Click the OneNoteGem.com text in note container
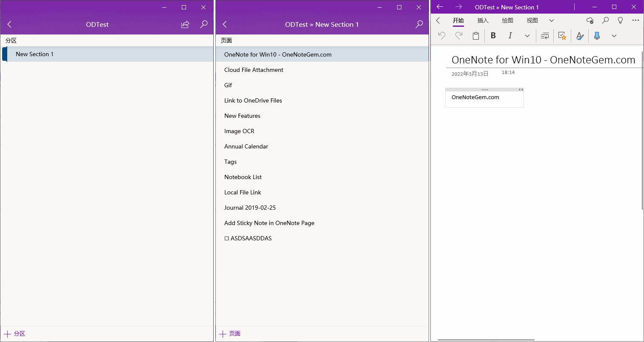The width and height of the screenshot is (644, 342). pos(475,97)
